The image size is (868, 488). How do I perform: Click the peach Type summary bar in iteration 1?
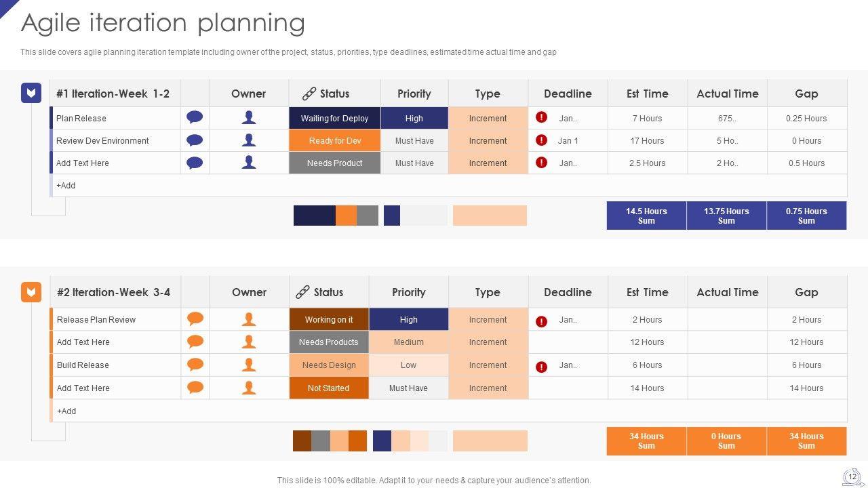point(490,216)
